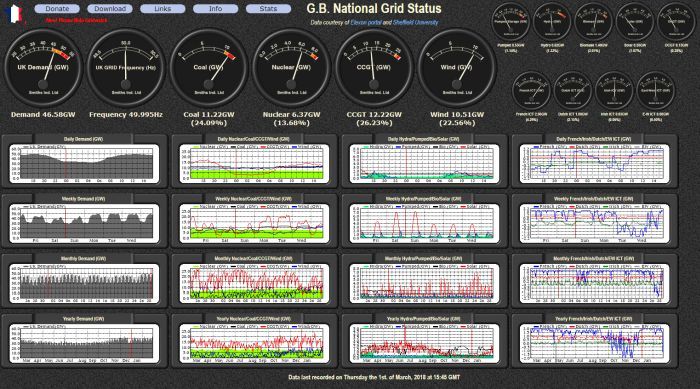This screenshot has width=700, height=389.
Task: Click the UK Grid Frequency gauge
Action: (x=126, y=68)
